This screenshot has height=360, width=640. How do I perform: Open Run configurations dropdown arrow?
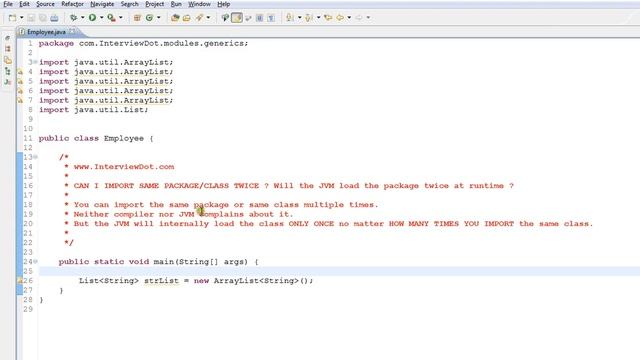101,18
